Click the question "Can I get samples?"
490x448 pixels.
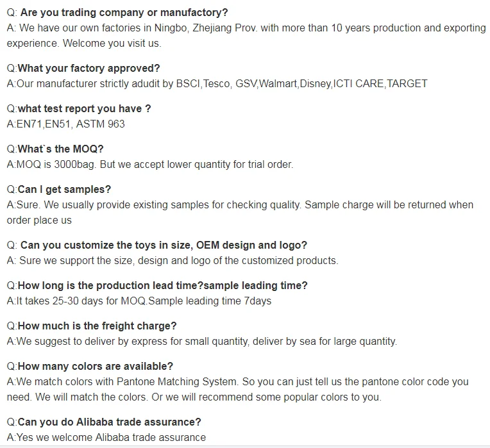click(64, 190)
